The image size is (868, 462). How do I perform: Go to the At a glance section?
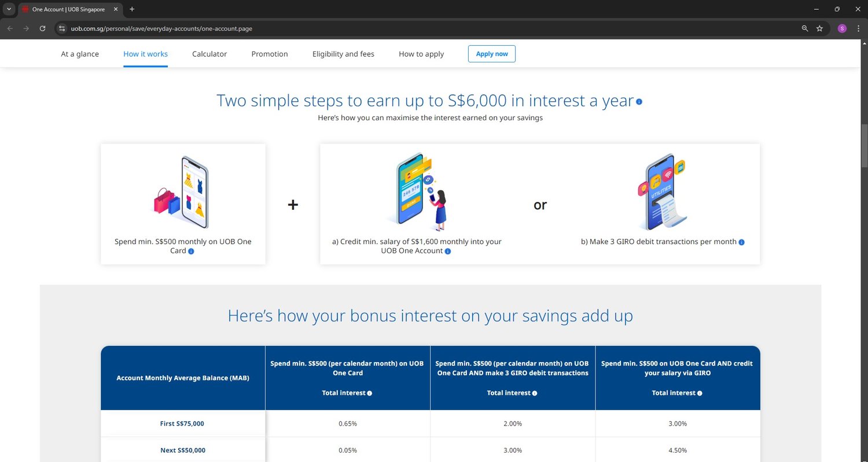pos(80,54)
